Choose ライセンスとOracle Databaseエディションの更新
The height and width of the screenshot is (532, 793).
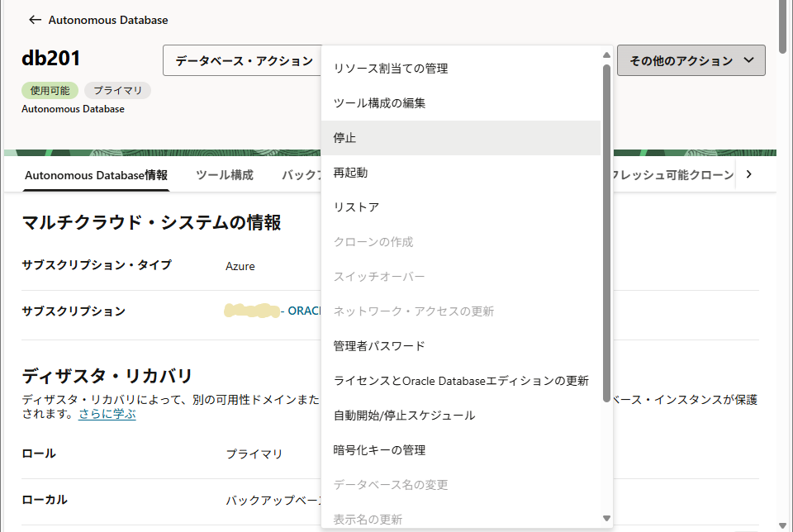(461, 381)
